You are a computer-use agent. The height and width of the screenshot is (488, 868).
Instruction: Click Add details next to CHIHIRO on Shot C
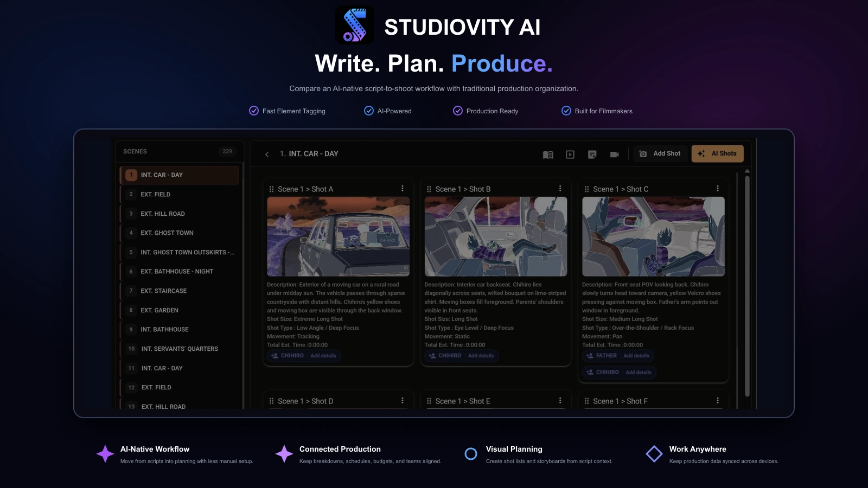(639, 373)
